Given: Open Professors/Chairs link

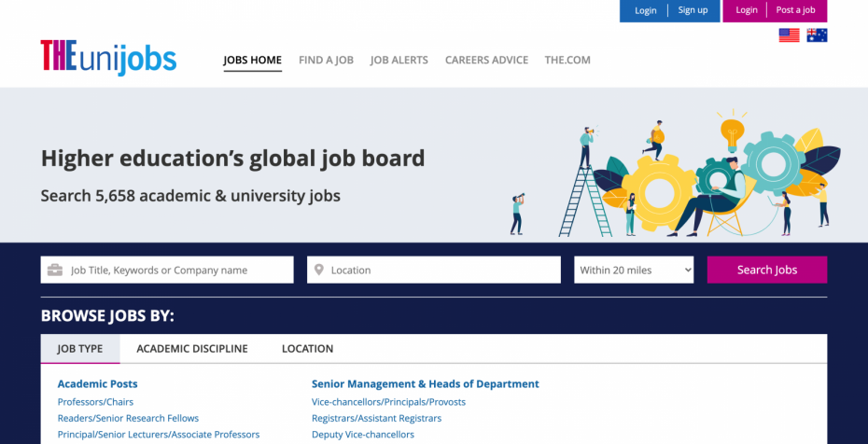Looking at the screenshot, I should (x=95, y=402).
